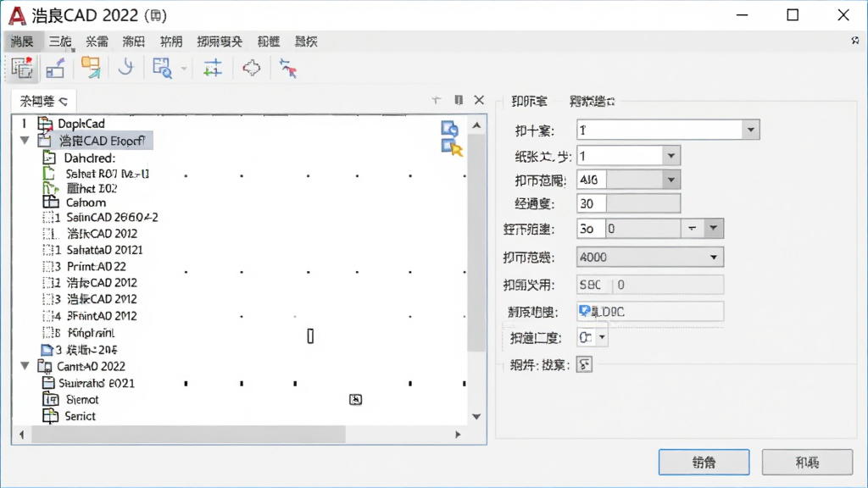868x488 pixels.
Task: Click the dotted box icon before Sahatta0 20121
Action: pyautogui.click(x=48, y=250)
